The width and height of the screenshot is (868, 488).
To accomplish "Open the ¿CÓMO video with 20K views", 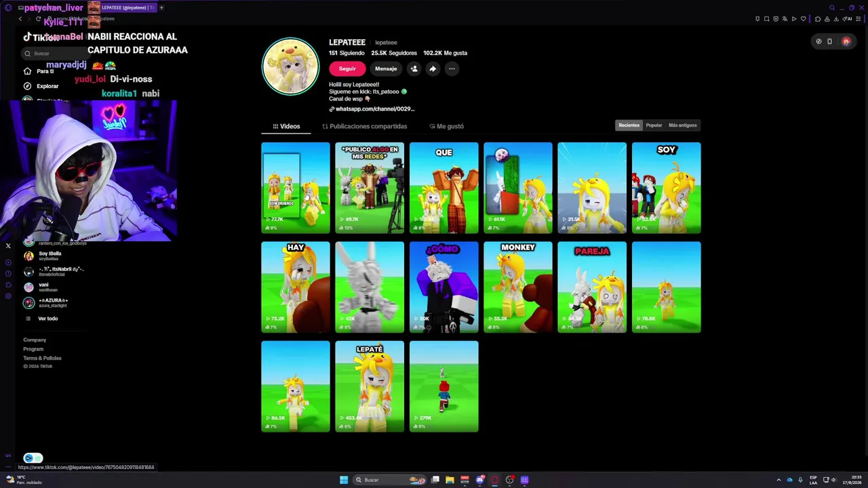I will click(443, 287).
